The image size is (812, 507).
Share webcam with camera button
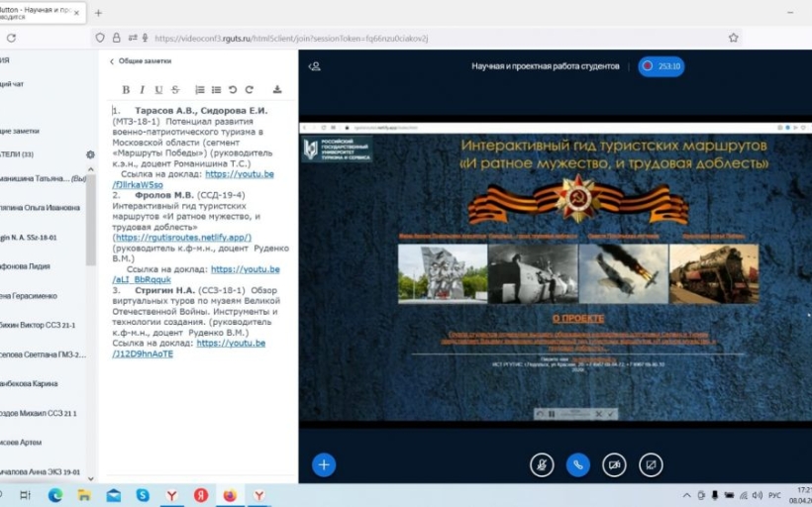pyautogui.click(x=614, y=464)
